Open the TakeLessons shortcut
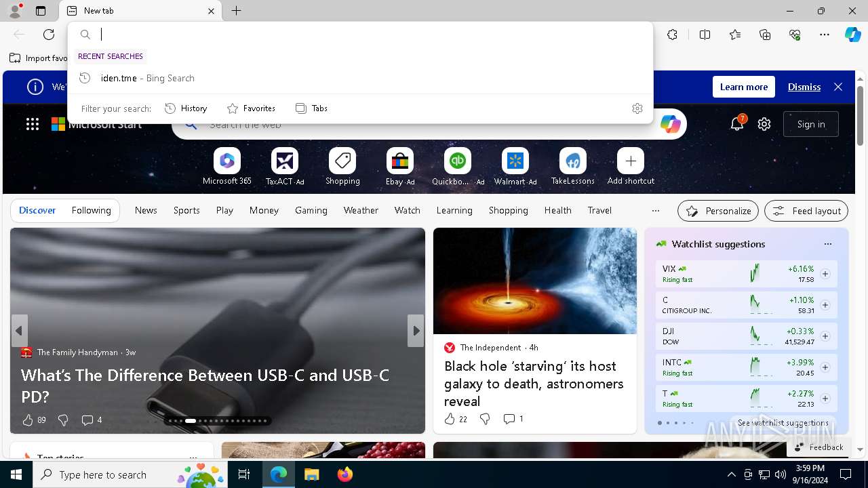868x488 pixels. [573, 167]
